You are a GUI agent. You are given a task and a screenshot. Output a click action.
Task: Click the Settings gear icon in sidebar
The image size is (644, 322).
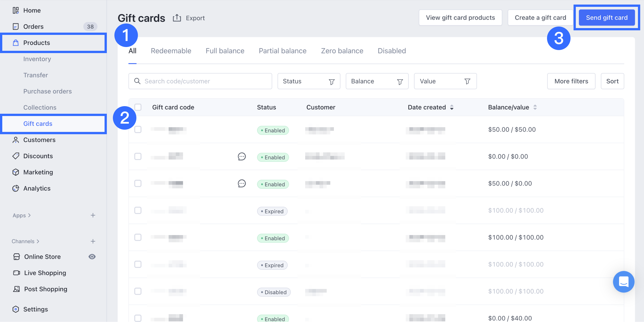16,309
